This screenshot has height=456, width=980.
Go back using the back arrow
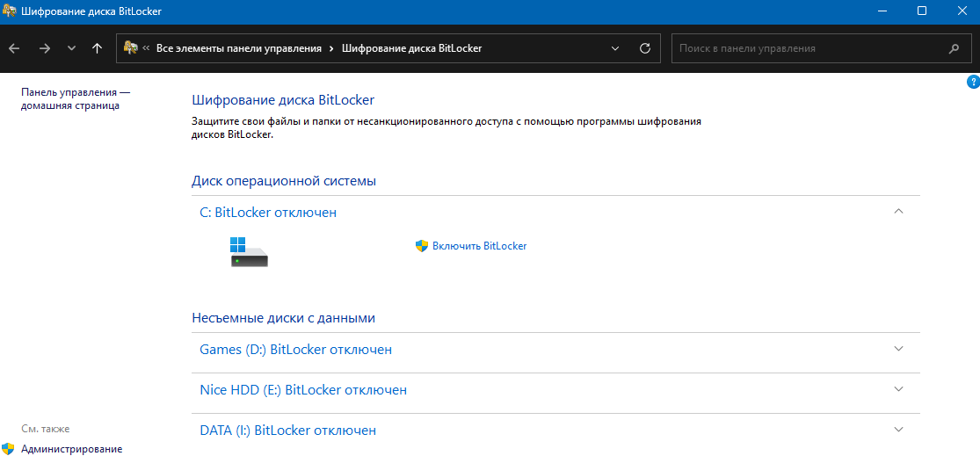(x=14, y=48)
